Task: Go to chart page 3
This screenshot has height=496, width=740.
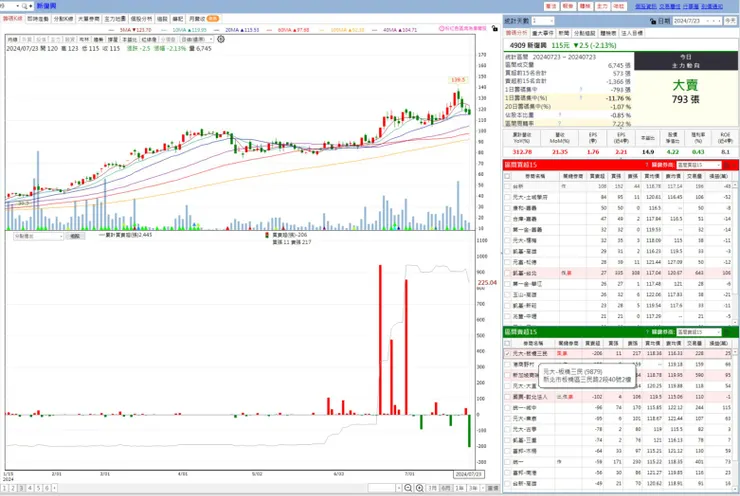Action: coord(21,488)
